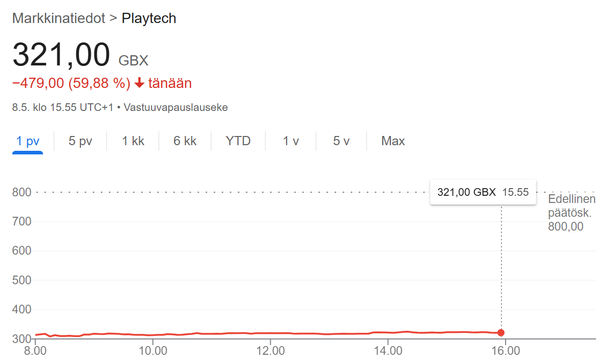Open the Markkinatiedot breadcrumb link
The height and width of the screenshot is (364, 613).
tap(59, 18)
